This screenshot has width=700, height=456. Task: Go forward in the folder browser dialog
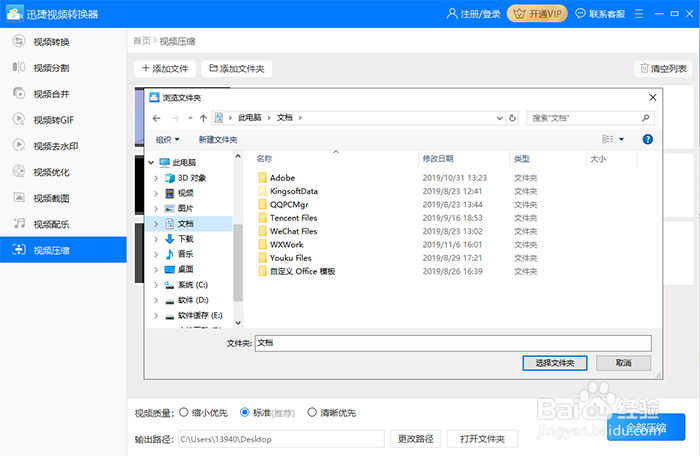[x=175, y=118]
